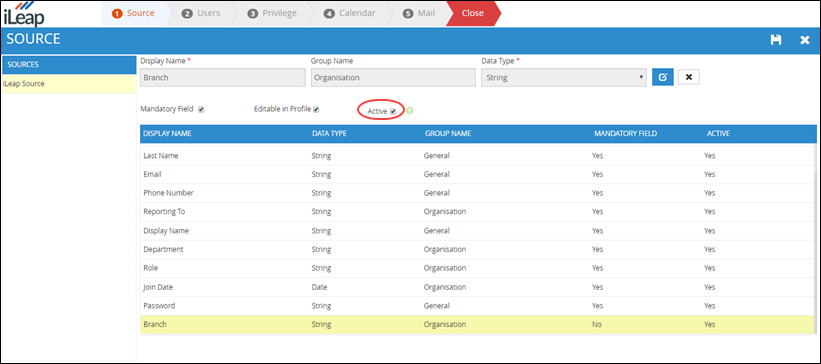The image size is (821, 364).
Task: Select the Password row
Action: pos(476,305)
